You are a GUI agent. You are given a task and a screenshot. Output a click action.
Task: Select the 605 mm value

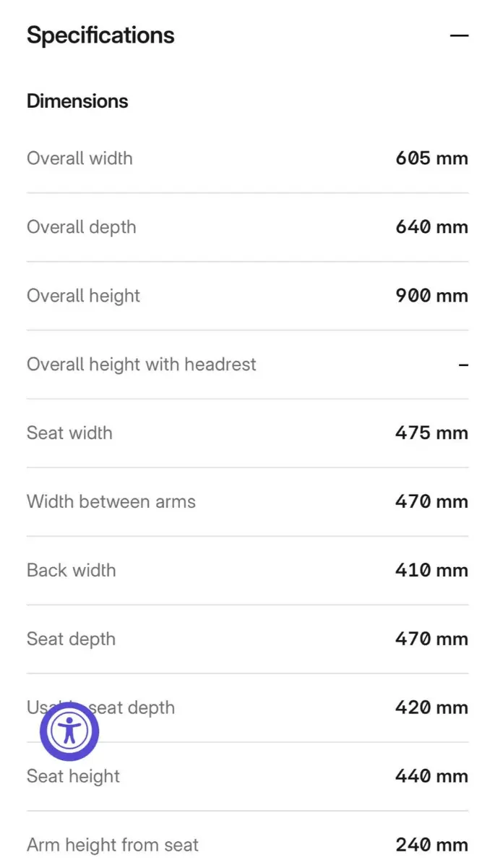click(431, 158)
